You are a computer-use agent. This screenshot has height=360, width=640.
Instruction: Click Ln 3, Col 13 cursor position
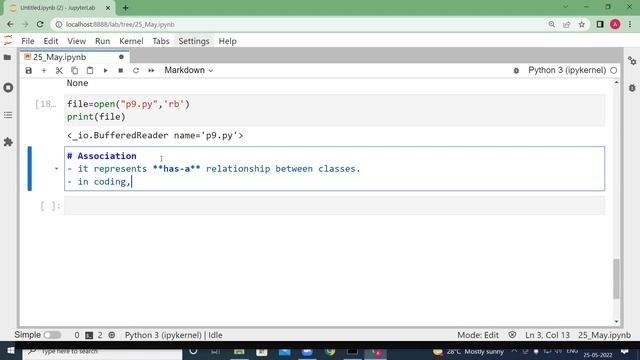pyautogui.click(x=547, y=335)
